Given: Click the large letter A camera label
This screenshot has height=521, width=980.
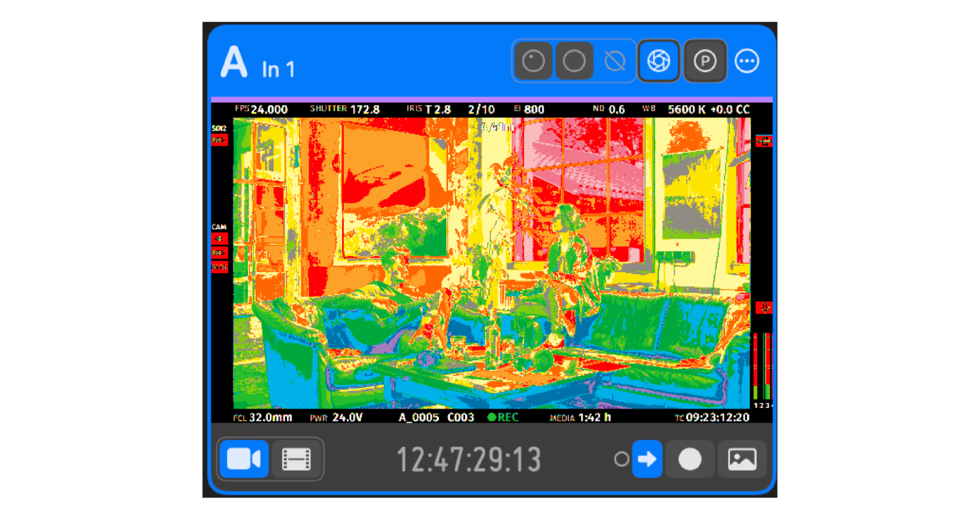Looking at the screenshot, I should (234, 62).
